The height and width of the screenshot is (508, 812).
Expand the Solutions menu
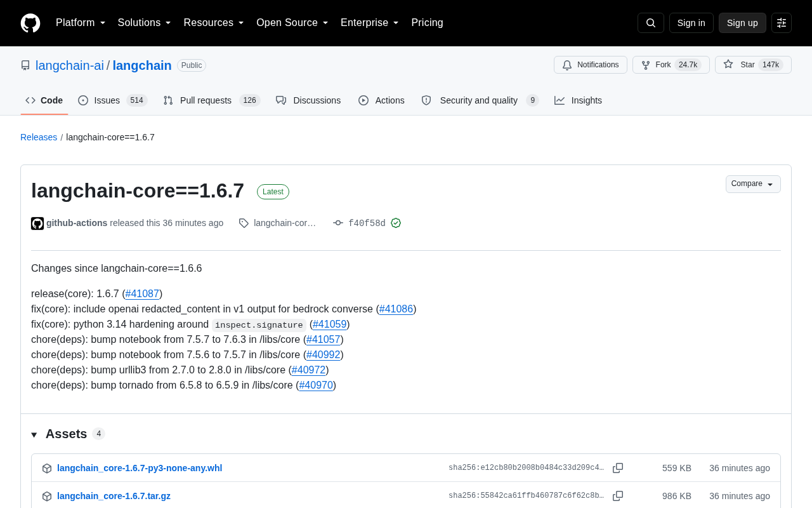coord(145,23)
